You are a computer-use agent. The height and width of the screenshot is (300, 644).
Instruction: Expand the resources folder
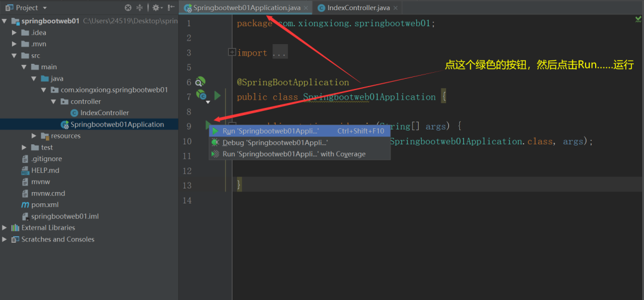pyautogui.click(x=34, y=135)
